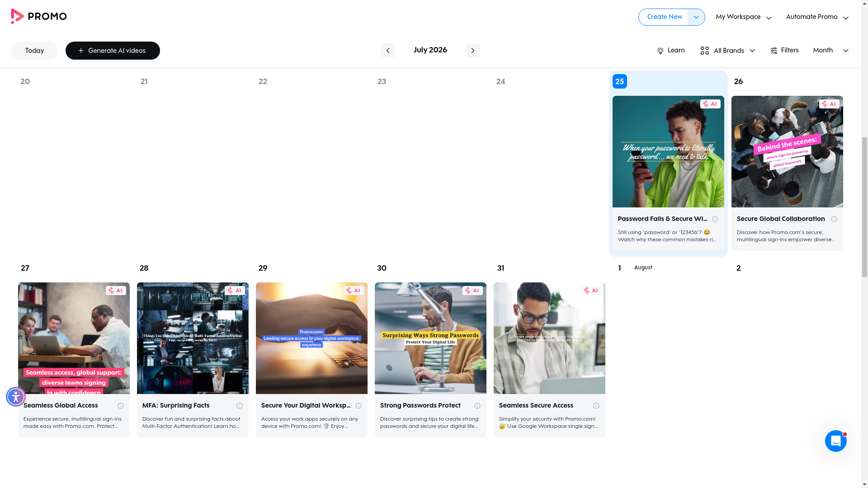Image resolution: width=868 pixels, height=488 pixels.
Task: Click info icon for Secure Global Collaboration
Action: (x=834, y=219)
